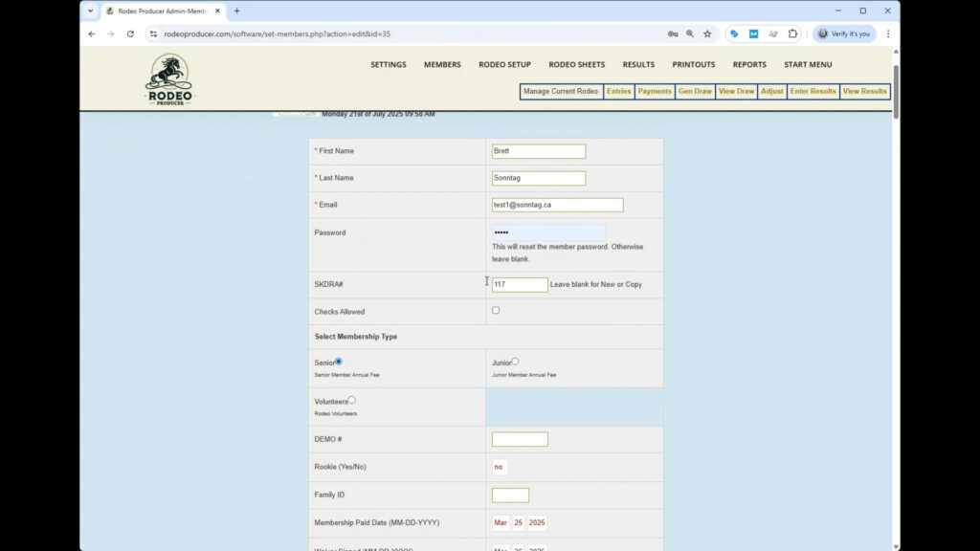Bookmark this page with the star icon
Screen dimensions: 980x551
point(707,33)
